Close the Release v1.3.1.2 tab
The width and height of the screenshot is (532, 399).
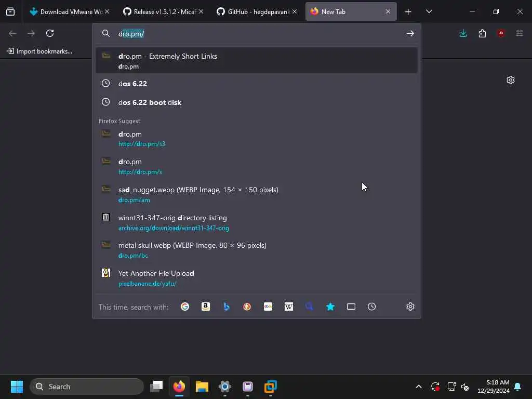[x=201, y=11]
